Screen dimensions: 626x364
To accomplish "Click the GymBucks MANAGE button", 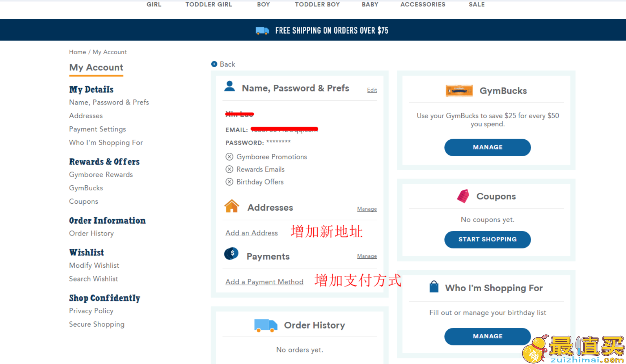I will coord(487,147).
